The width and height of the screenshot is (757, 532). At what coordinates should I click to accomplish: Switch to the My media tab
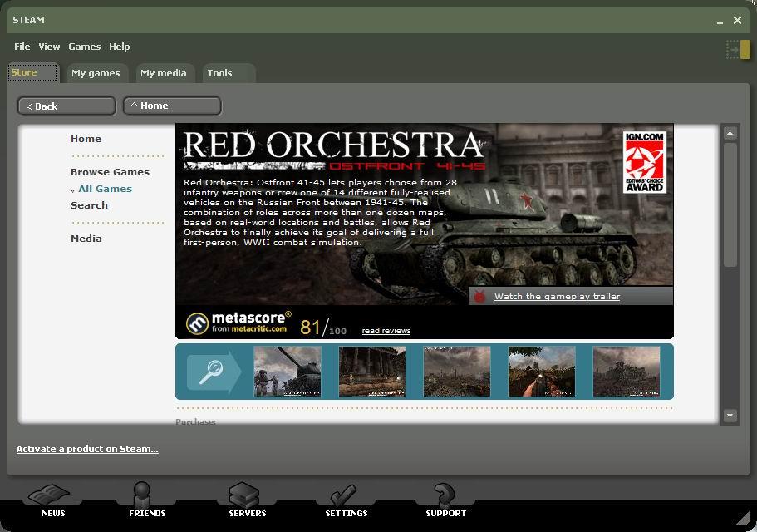[x=165, y=73]
